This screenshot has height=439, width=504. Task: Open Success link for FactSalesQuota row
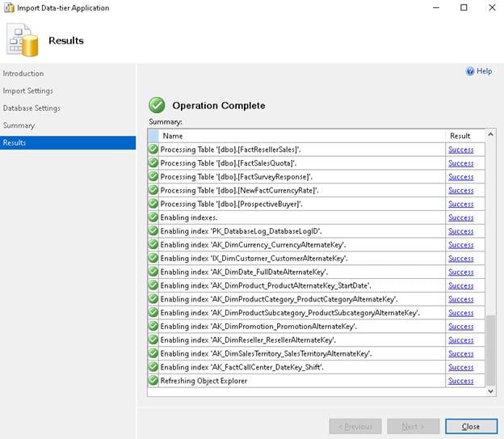click(460, 163)
